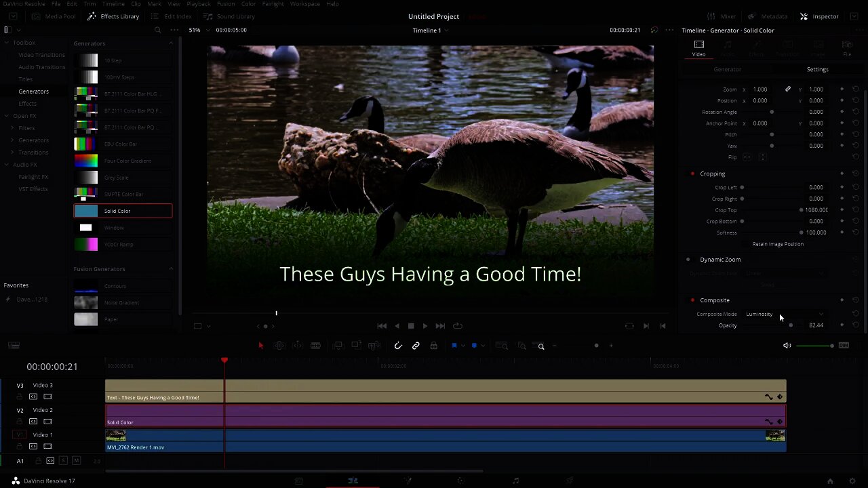Mute audio with the speaker icon

click(x=787, y=346)
